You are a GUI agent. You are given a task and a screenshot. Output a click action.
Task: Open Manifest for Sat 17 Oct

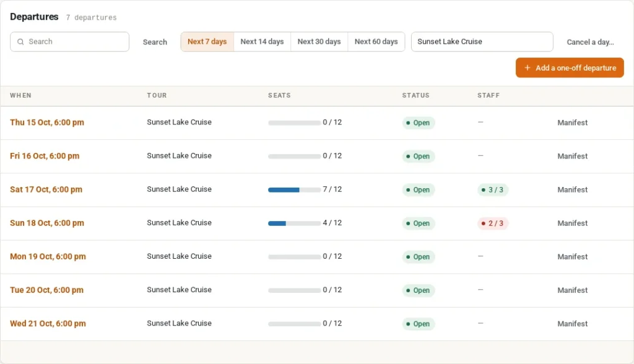click(x=572, y=189)
